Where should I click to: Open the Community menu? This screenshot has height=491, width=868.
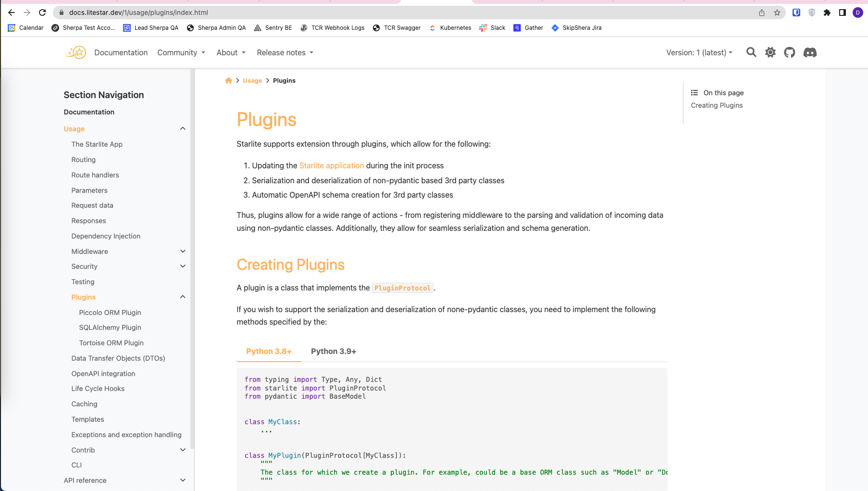pyautogui.click(x=181, y=52)
